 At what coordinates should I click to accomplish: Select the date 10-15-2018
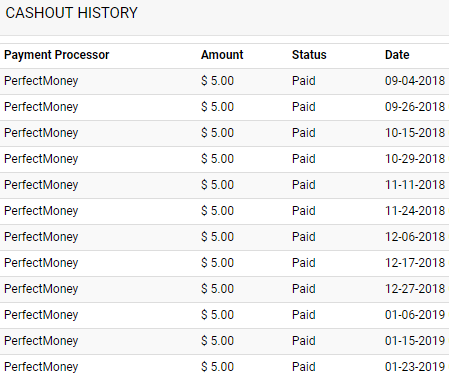point(415,133)
